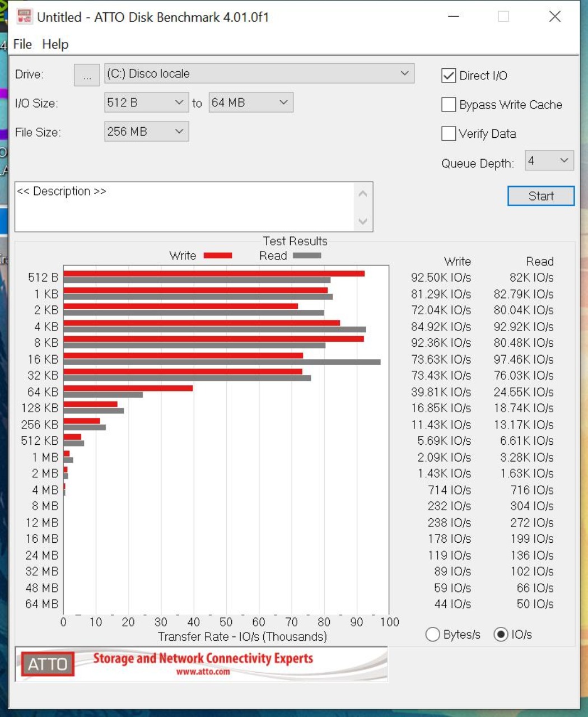Enable the Verify Data checkbox
Screen dimensions: 588x717
point(449,134)
